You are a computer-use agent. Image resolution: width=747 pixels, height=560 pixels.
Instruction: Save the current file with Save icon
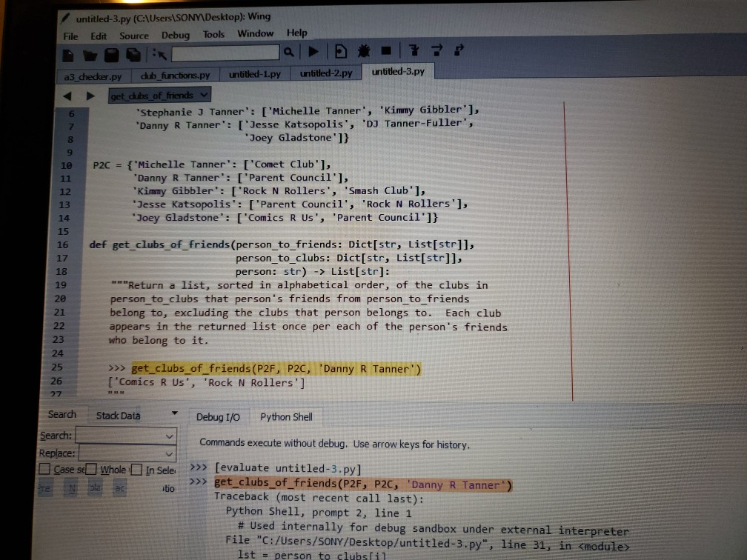pyautogui.click(x=111, y=53)
